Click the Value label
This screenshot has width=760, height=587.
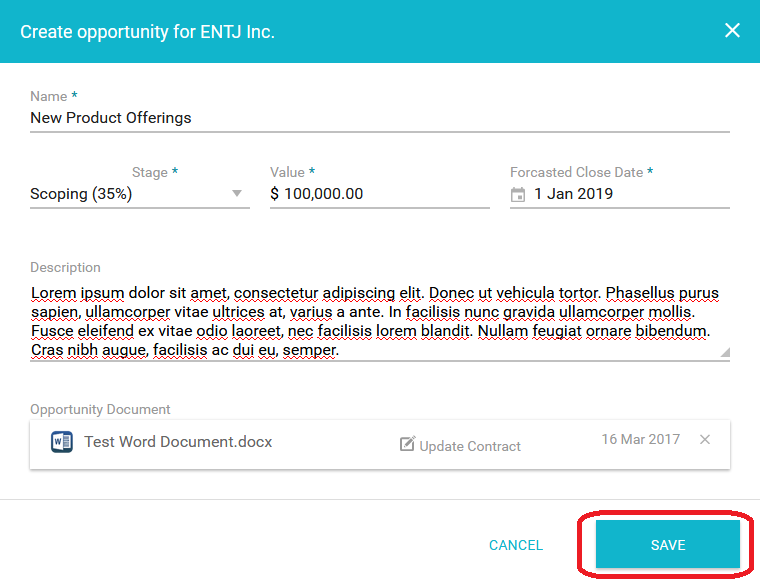[x=287, y=172]
